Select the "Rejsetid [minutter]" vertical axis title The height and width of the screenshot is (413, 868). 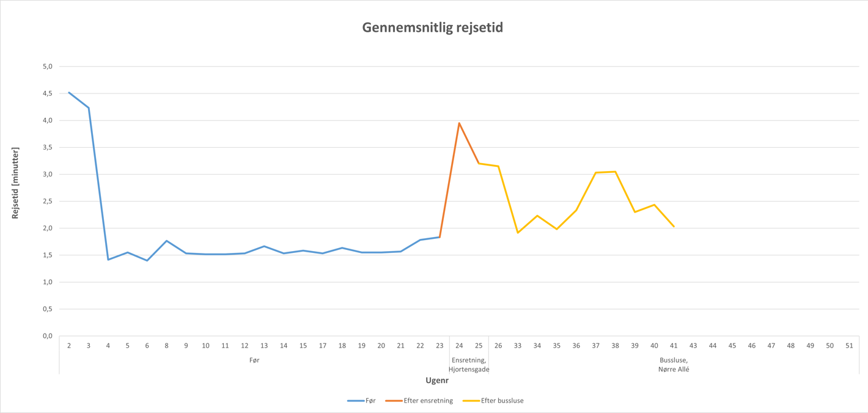[x=15, y=183]
